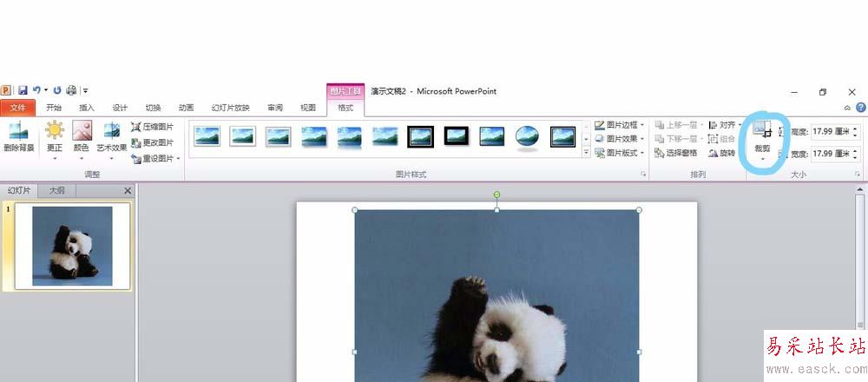868x382 pixels.
Task: Open 图片边框 (Picture Border) dropdown
Action: 620,125
